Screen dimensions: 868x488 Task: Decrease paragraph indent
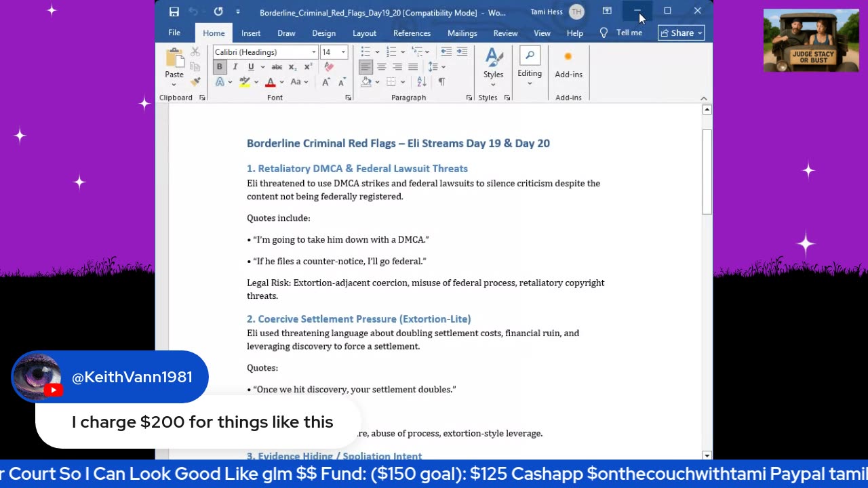pos(446,52)
